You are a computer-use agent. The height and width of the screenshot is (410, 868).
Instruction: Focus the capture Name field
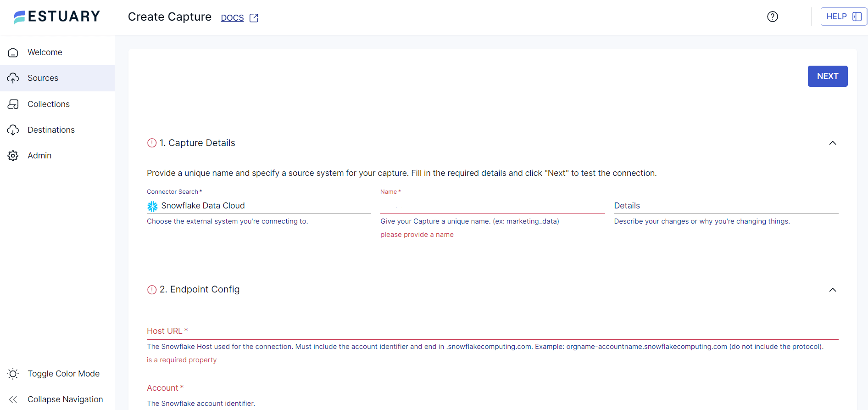[x=492, y=206]
